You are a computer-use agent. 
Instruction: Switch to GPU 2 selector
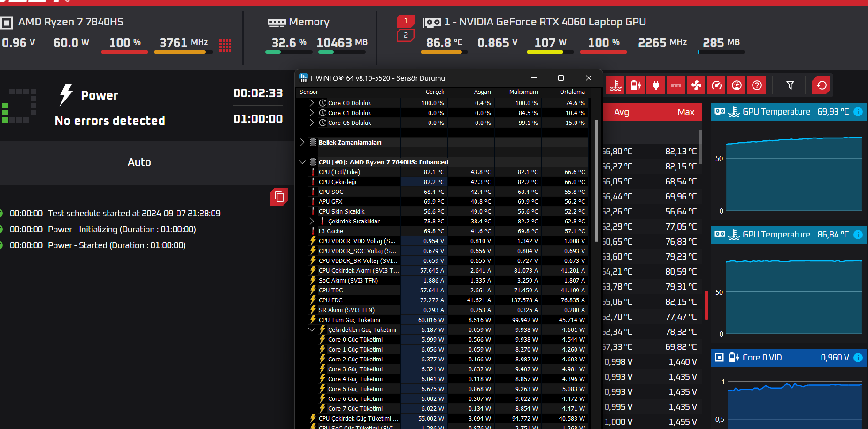coord(406,35)
